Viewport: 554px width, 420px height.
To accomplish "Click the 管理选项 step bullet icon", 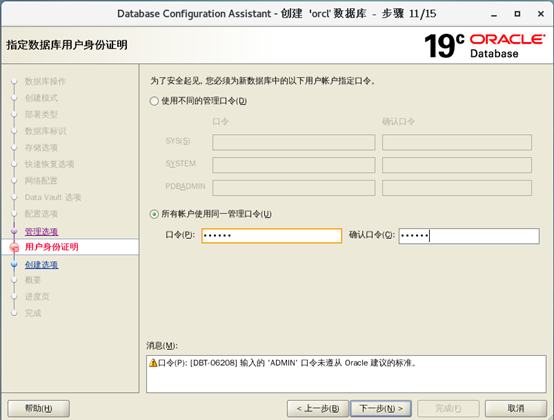I will 14,231.
